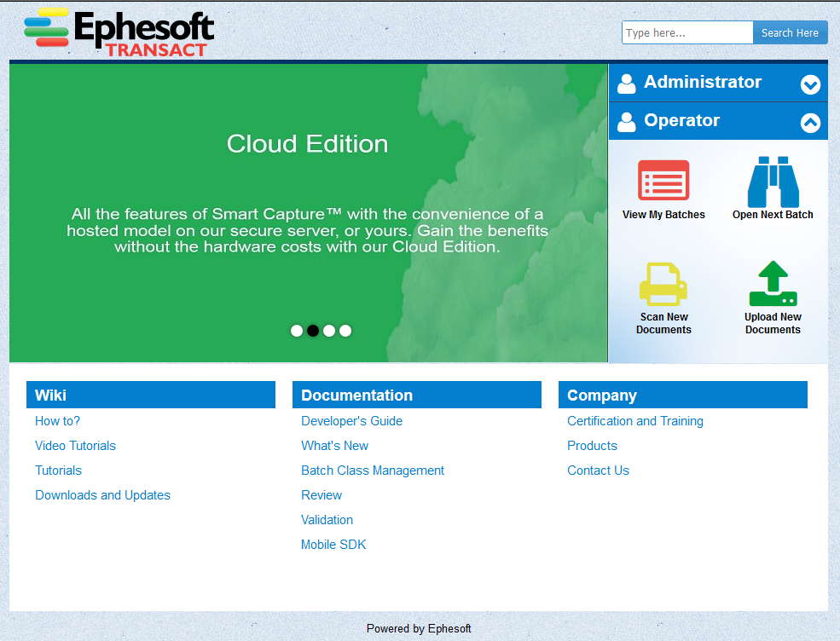Click the Scan New Documents label

click(x=663, y=323)
